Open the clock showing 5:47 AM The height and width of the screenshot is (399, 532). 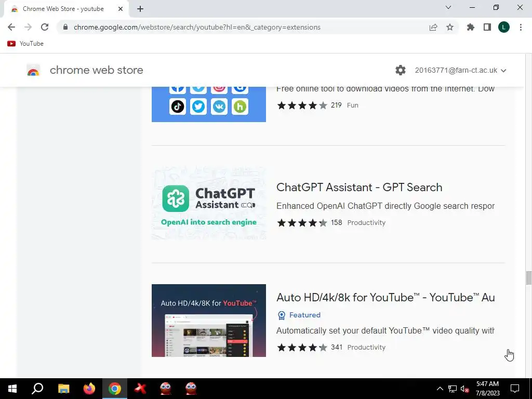pos(487,389)
